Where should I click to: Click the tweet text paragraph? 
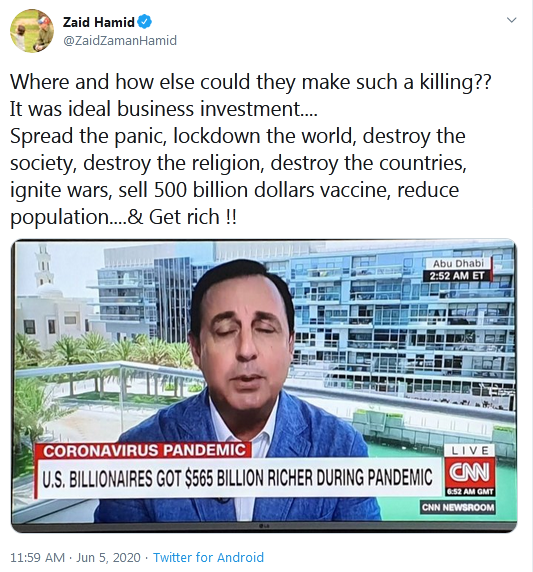tap(251, 149)
